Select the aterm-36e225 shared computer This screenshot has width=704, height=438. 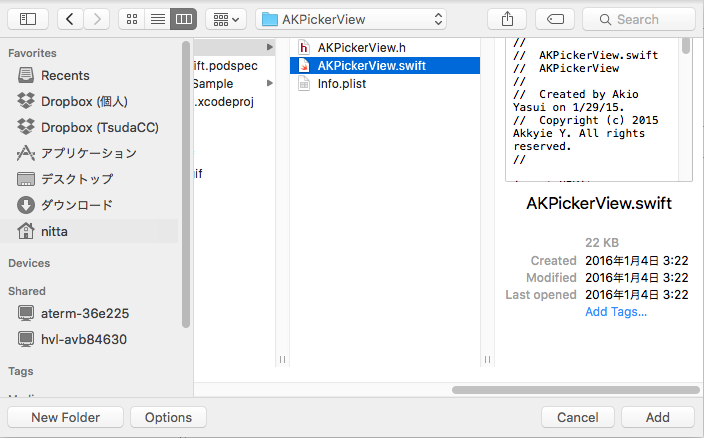click(84, 313)
